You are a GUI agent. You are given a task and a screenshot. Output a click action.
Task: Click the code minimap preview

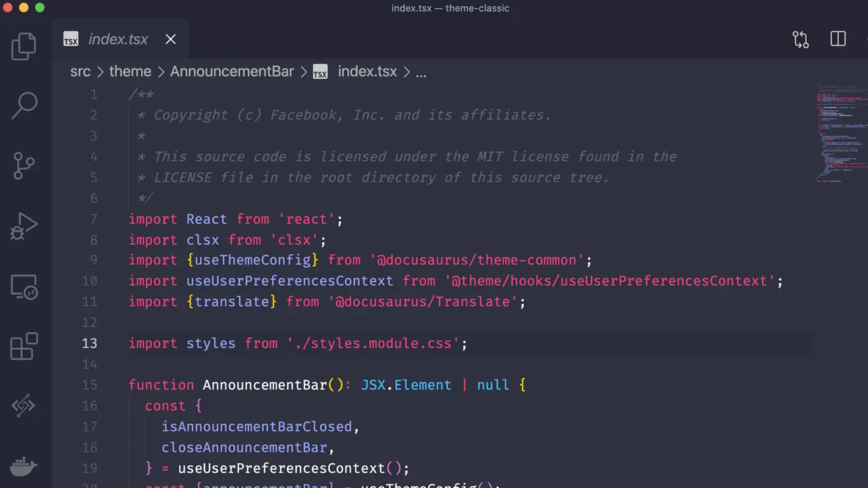[x=842, y=133]
